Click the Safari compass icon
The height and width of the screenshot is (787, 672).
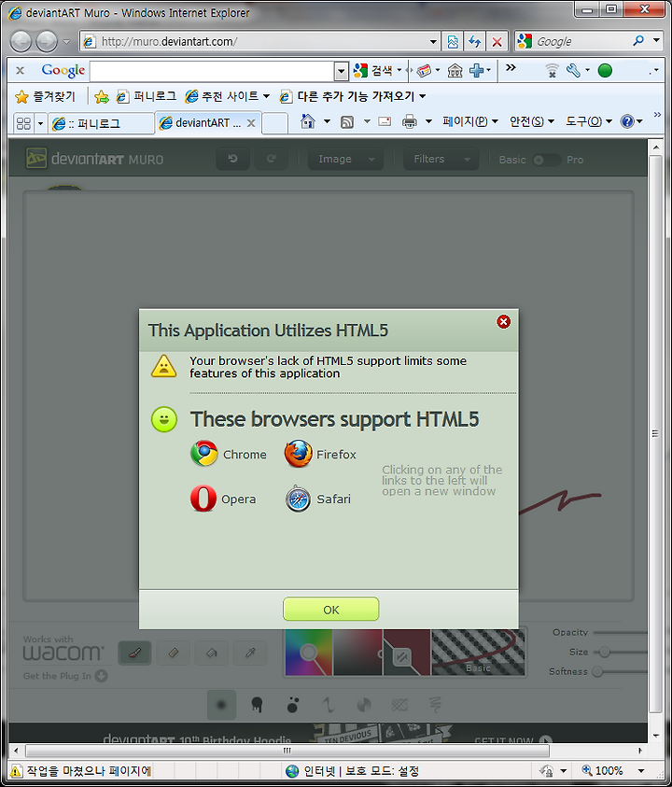[x=298, y=499]
